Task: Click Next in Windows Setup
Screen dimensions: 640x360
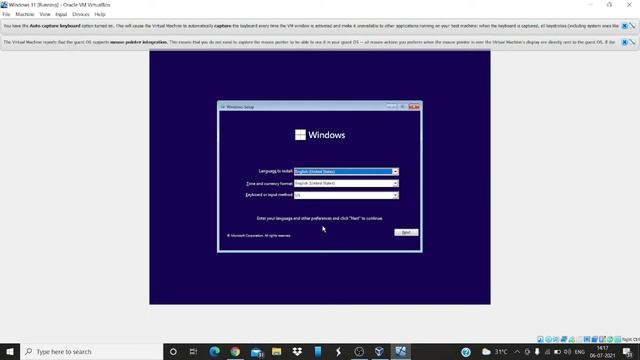Action: (x=406, y=232)
